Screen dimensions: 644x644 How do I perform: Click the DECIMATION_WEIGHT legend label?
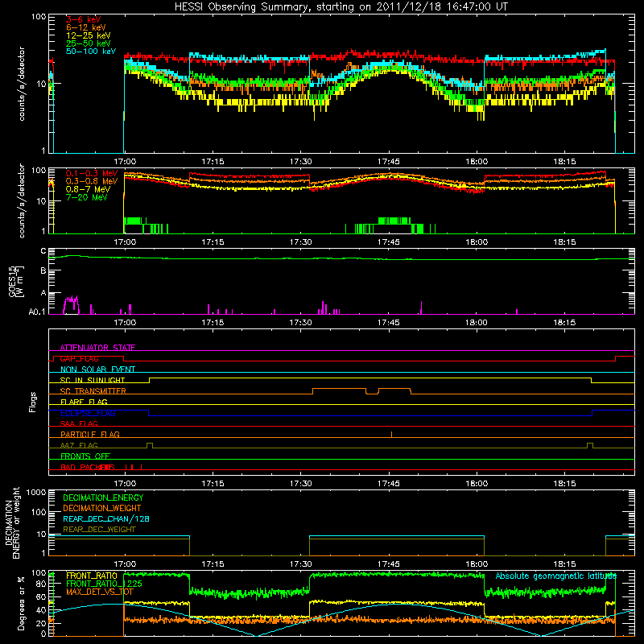pyautogui.click(x=102, y=508)
